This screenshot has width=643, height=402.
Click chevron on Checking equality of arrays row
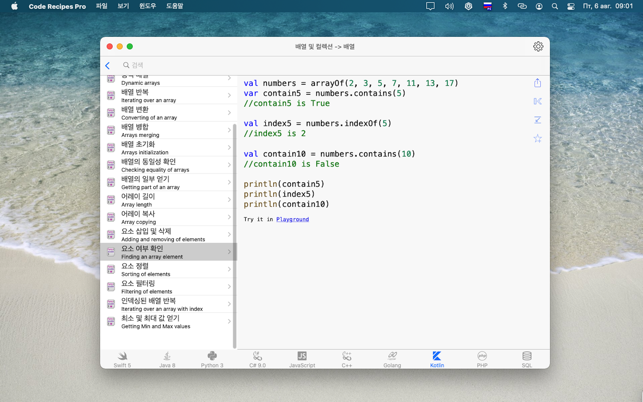229,165
